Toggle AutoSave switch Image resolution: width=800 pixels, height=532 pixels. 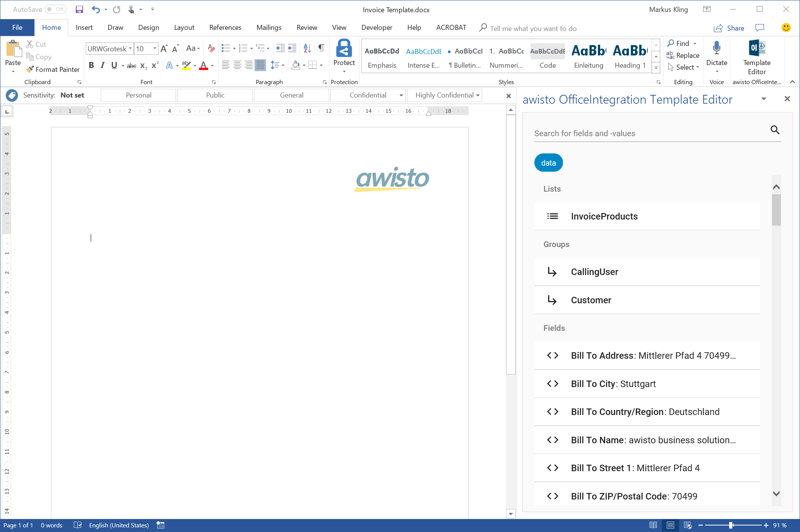56,9
